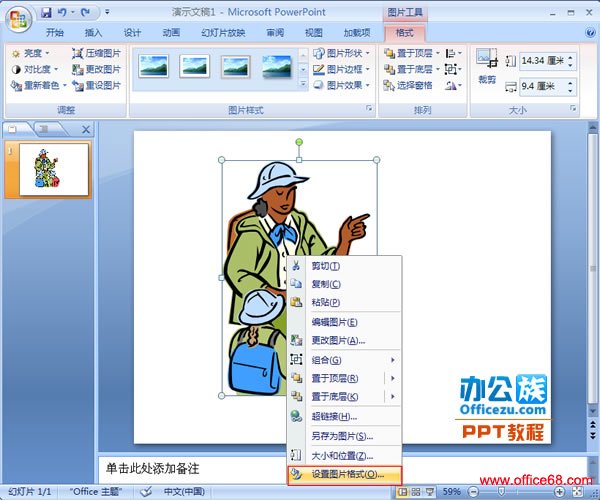Open the 亮度 brightness dropdown
600x500 pixels.
pos(31,53)
